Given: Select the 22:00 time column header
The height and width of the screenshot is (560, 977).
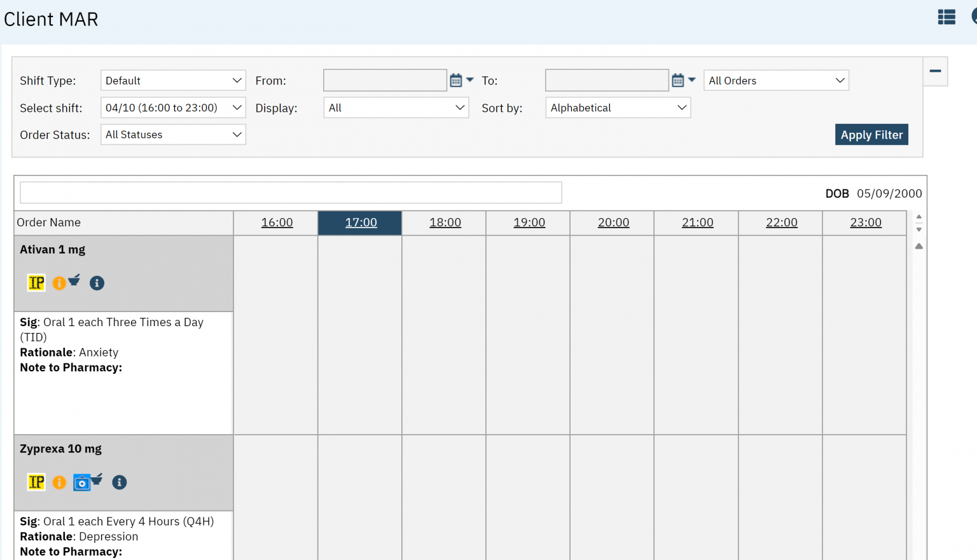Looking at the screenshot, I should coord(782,222).
